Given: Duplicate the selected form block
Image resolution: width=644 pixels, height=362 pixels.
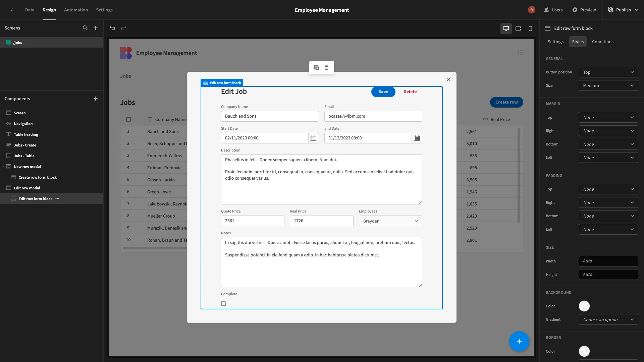Looking at the screenshot, I should coord(317,68).
